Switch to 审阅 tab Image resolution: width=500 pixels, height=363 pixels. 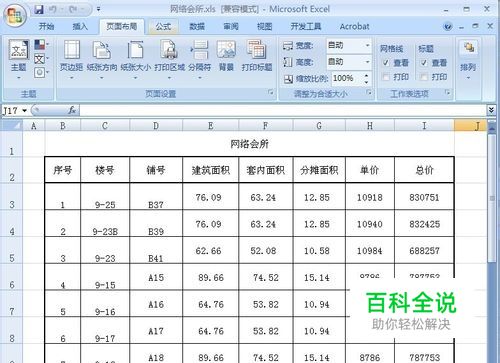pos(231,26)
